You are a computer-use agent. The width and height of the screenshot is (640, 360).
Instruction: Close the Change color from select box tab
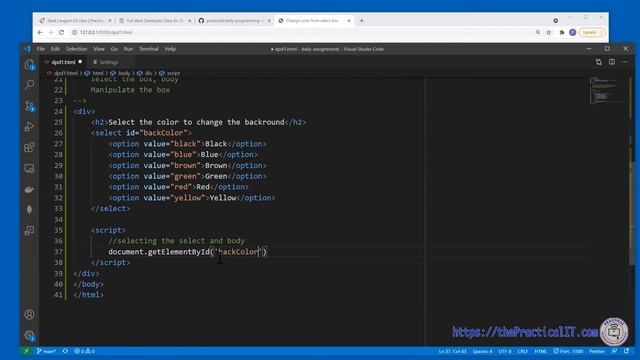tap(349, 20)
